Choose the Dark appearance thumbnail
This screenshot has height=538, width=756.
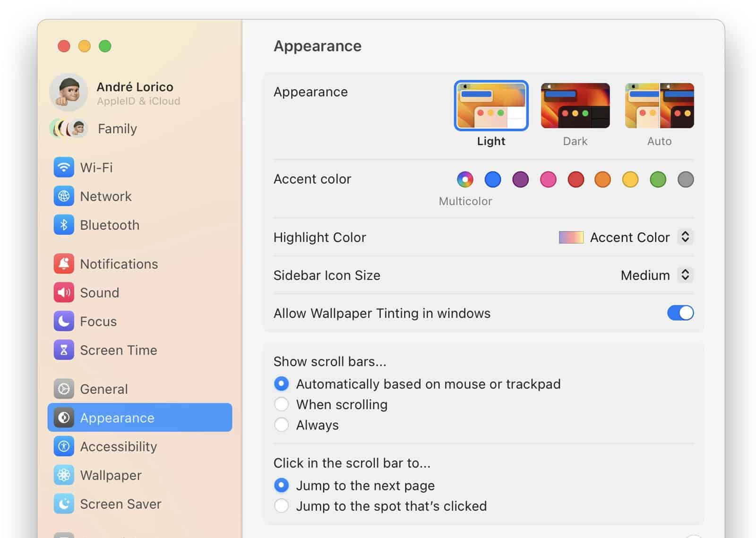pyautogui.click(x=575, y=106)
